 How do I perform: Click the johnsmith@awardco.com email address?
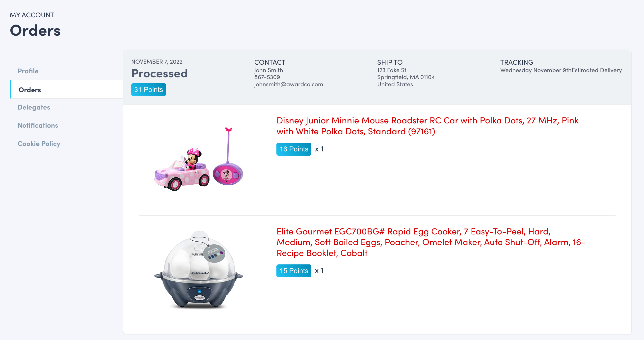(x=289, y=84)
